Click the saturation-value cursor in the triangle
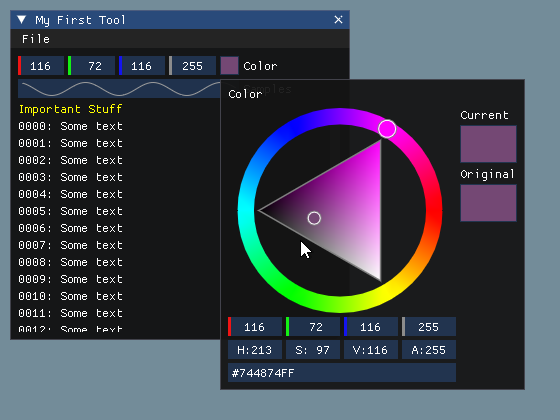 click(x=314, y=218)
